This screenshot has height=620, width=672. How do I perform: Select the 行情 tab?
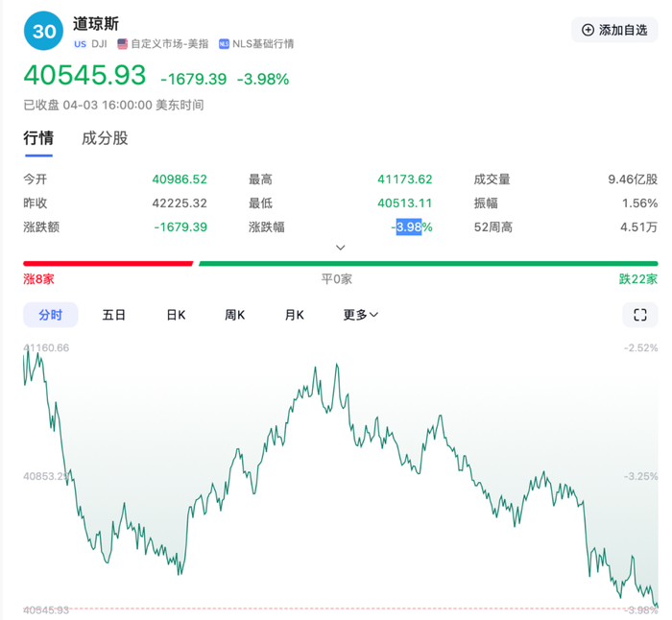(x=38, y=138)
